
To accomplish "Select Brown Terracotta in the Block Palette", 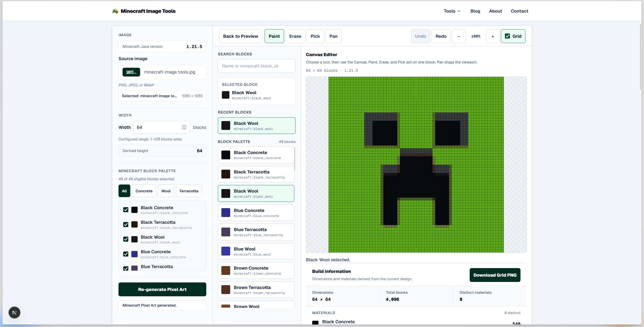I will [256, 290].
